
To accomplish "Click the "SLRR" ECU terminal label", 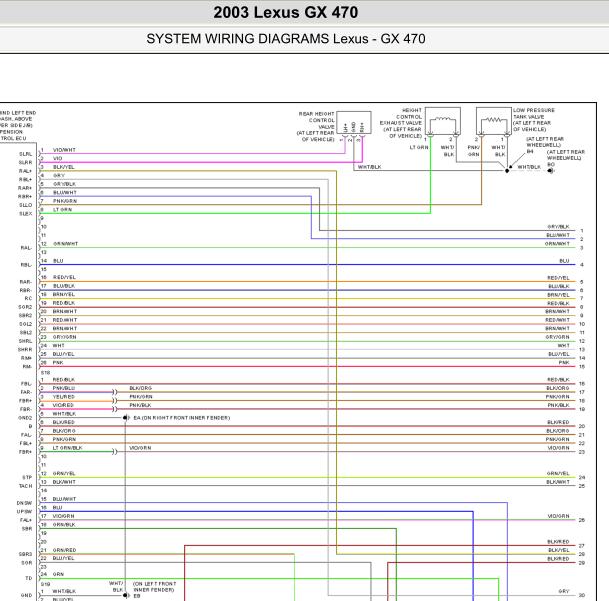I will click(26, 162).
